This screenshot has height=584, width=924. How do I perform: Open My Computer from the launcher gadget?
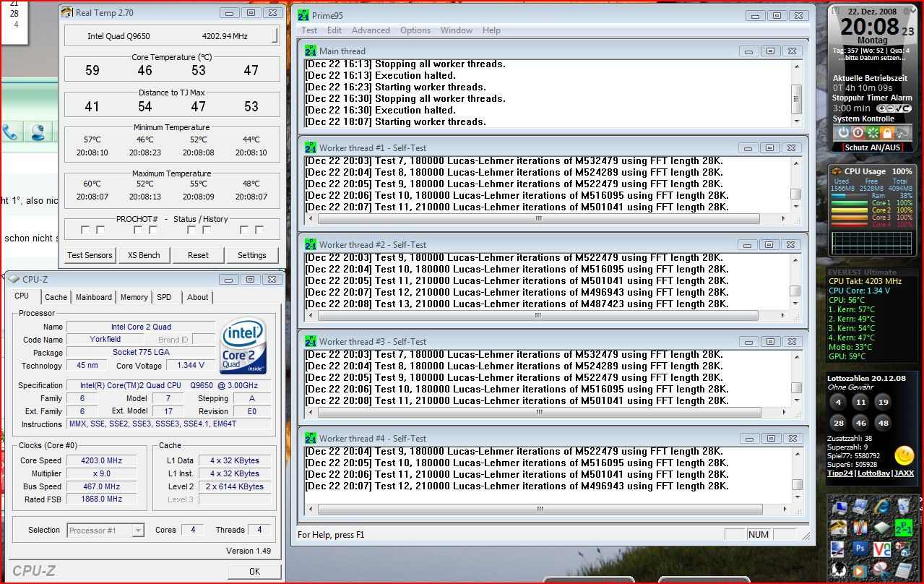tap(839, 507)
